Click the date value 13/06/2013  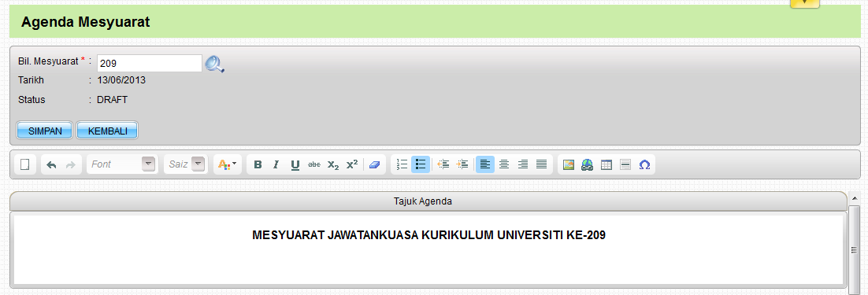click(121, 81)
